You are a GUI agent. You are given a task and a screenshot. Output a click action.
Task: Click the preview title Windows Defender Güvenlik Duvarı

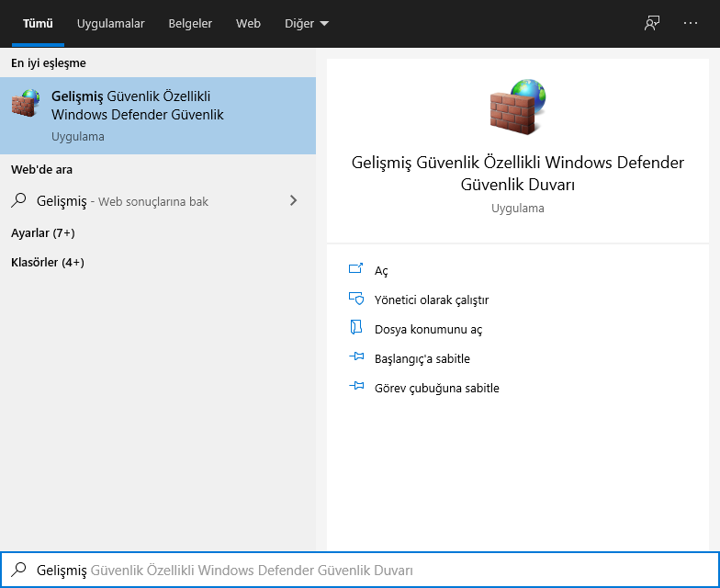coord(518,173)
